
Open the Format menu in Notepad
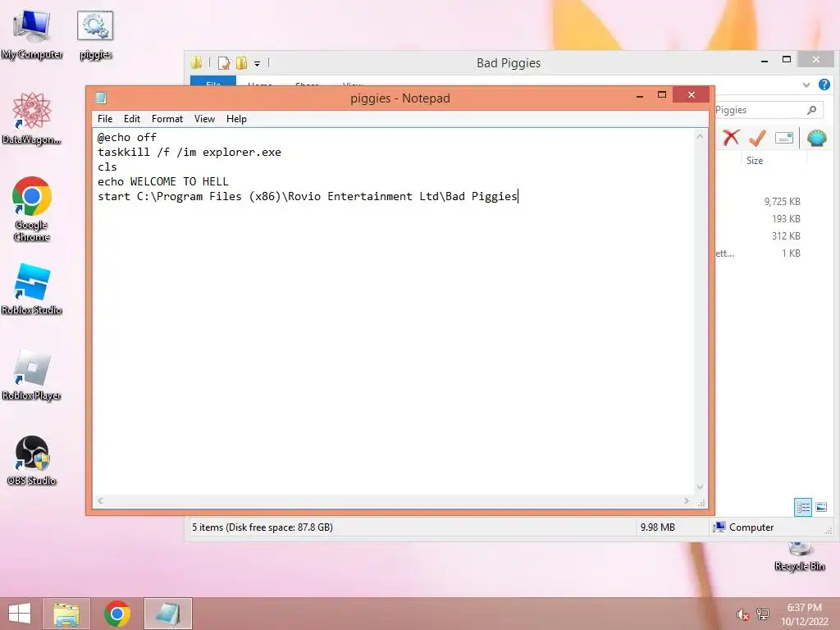point(167,119)
